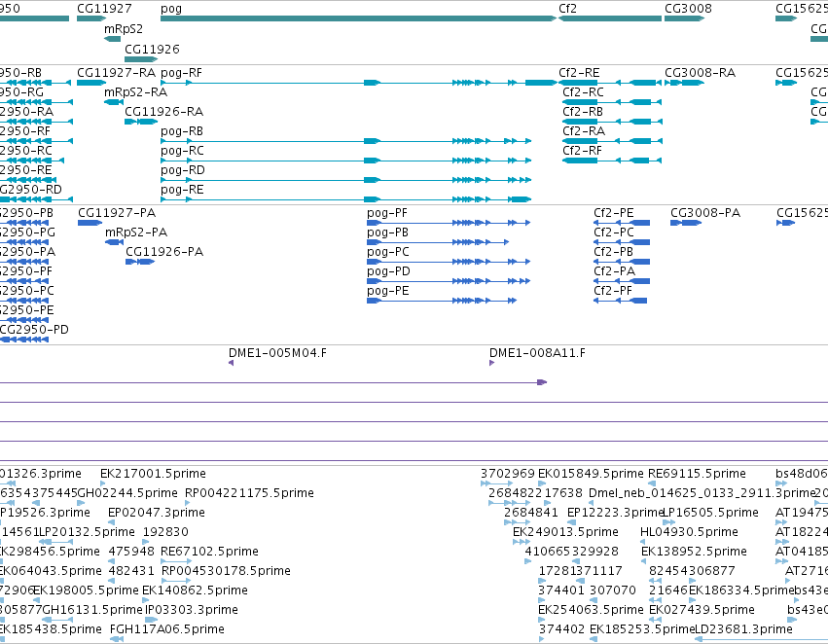The image size is (828, 644).
Task: Click EST EK249013.5prime
Action: (x=565, y=532)
